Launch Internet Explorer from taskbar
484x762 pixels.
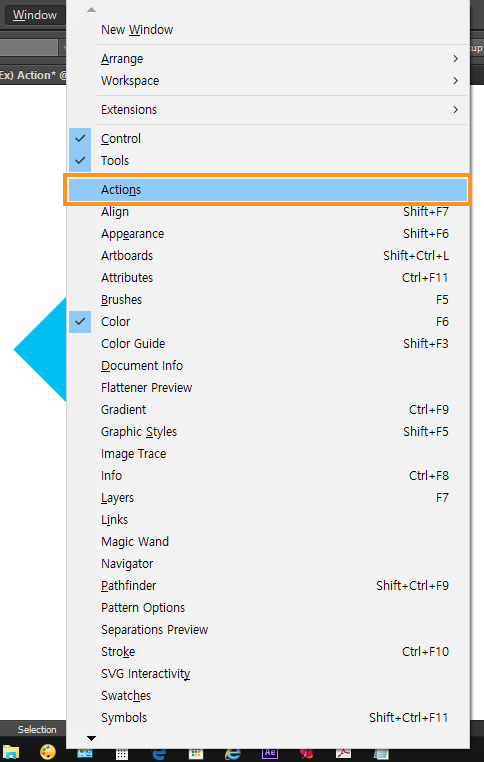click(233, 754)
